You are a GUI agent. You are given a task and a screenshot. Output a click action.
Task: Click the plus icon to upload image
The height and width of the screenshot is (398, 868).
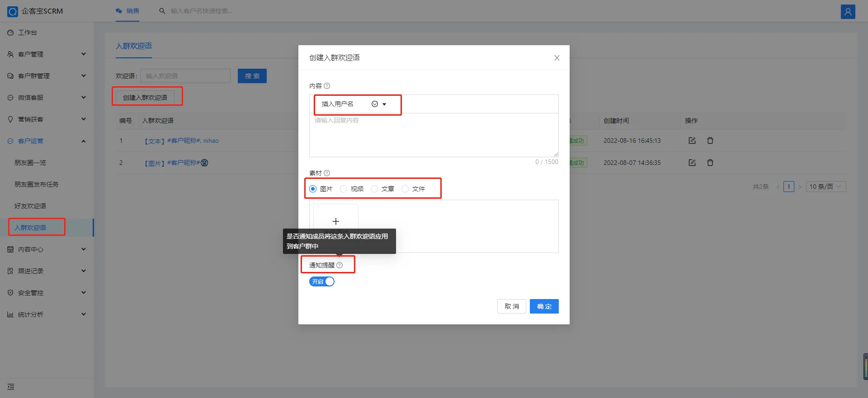point(336,221)
